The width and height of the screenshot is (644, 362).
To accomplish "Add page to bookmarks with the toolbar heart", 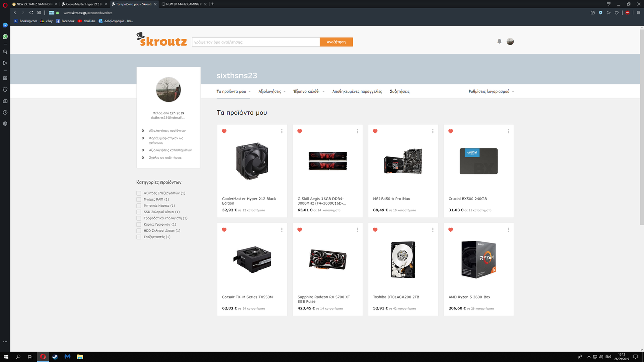I will [617, 12].
